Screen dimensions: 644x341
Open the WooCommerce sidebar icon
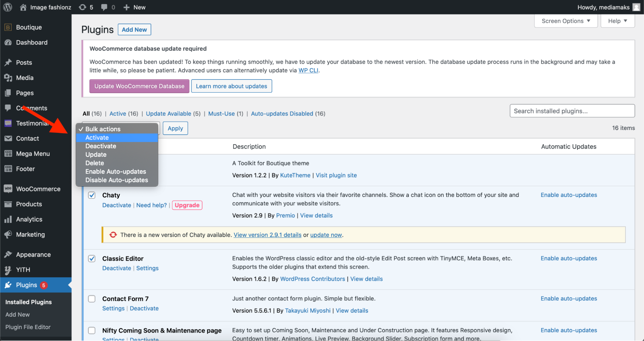coord(8,189)
